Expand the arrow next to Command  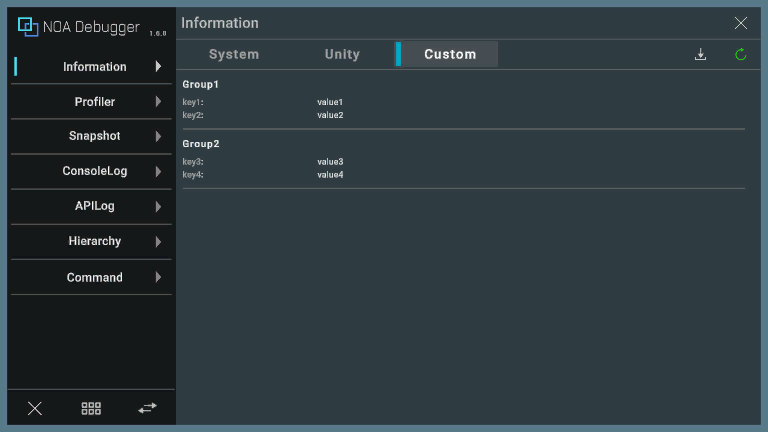point(158,277)
